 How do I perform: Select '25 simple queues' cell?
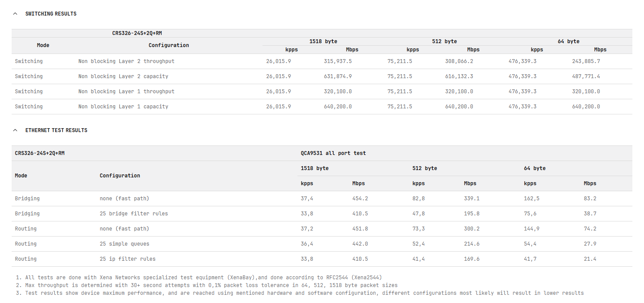(x=125, y=244)
